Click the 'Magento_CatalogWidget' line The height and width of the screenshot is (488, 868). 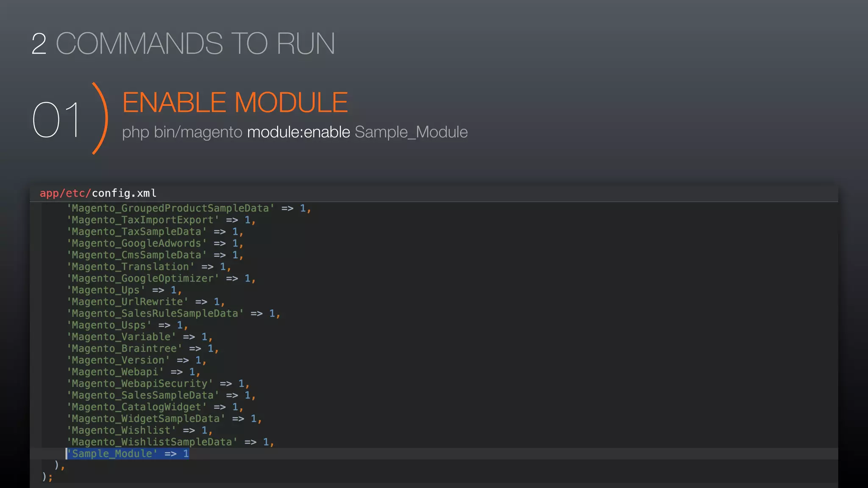[x=155, y=407]
